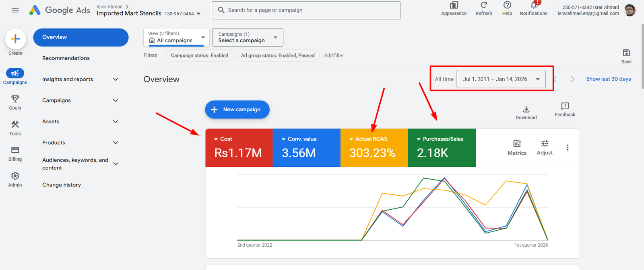Open the Goals trophy icon
Image resolution: width=644 pixels, height=270 pixels.
[15, 99]
